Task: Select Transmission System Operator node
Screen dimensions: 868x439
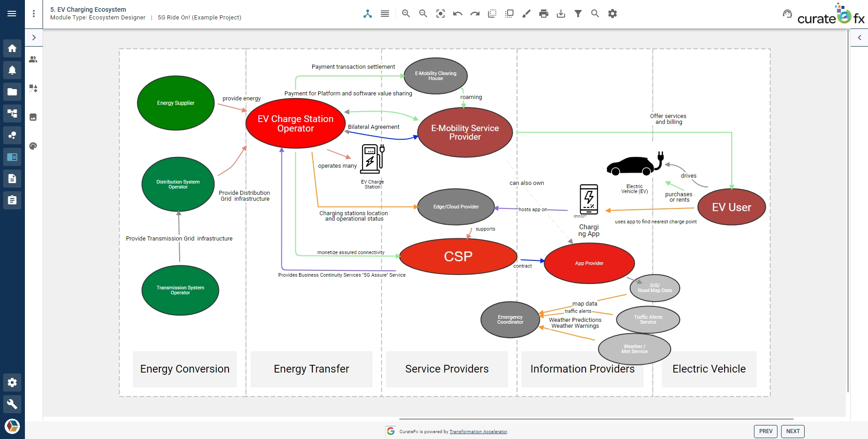Action: coord(180,290)
